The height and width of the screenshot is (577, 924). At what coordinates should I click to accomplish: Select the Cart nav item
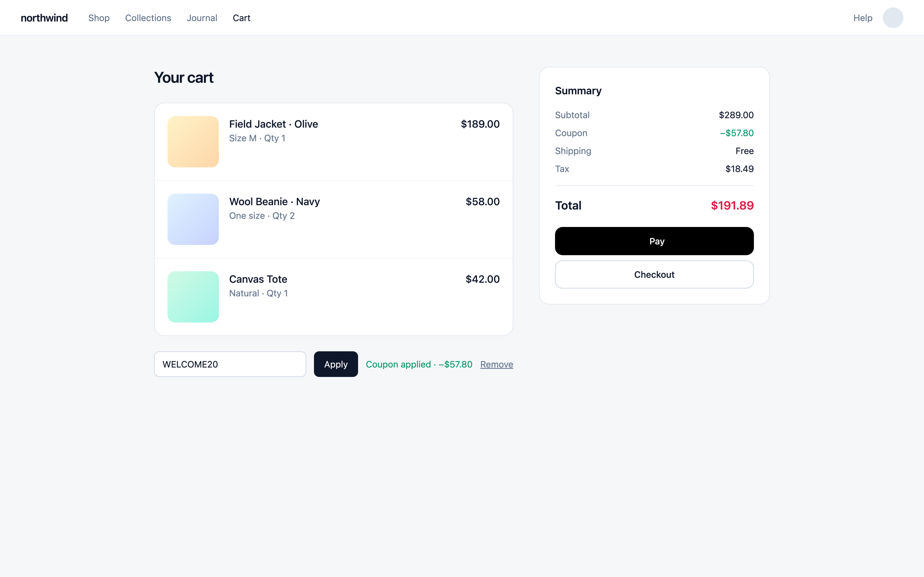tap(242, 18)
